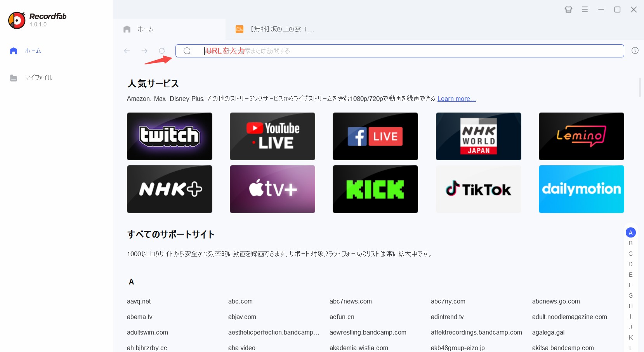Jump to letter H in index
Image resolution: width=644 pixels, height=352 pixels.
coord(631,306)
